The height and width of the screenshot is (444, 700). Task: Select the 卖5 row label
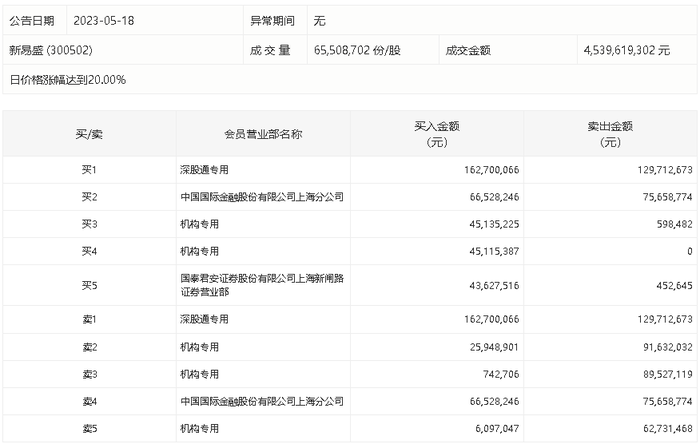pyautogui.click(x=89, y=428)
